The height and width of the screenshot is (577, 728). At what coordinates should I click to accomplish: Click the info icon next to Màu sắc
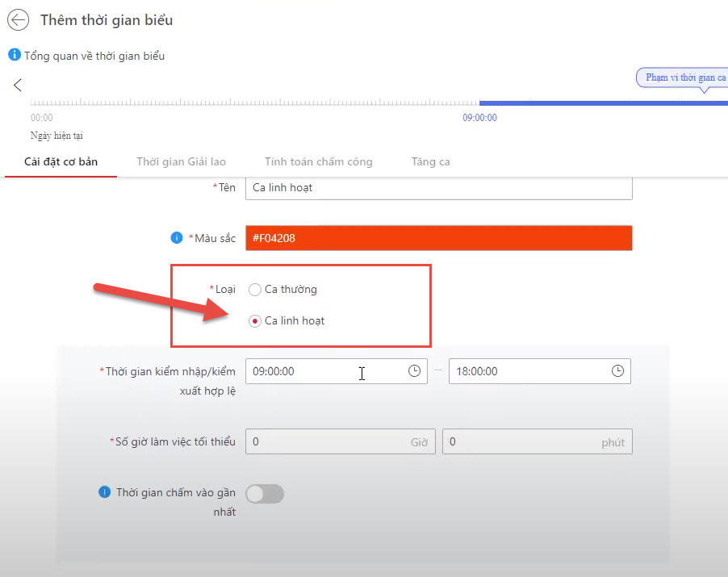pyautogui.click(x=176, y=238)
